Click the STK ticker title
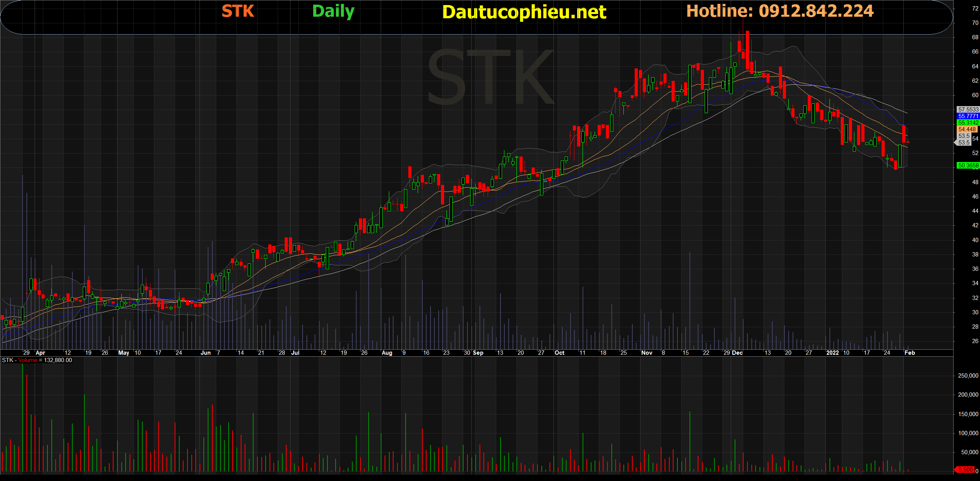980x481 pixels. click(x=238, y=11)
